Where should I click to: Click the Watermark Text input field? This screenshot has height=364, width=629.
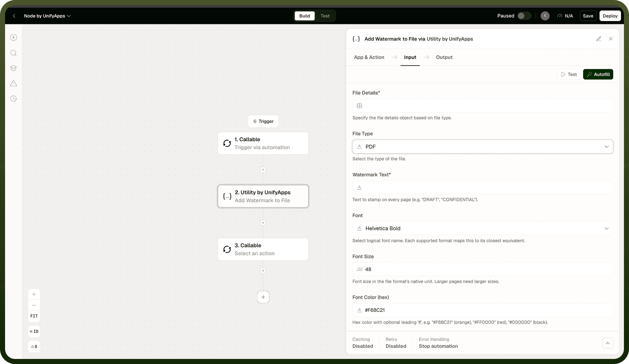coord(482,188)
